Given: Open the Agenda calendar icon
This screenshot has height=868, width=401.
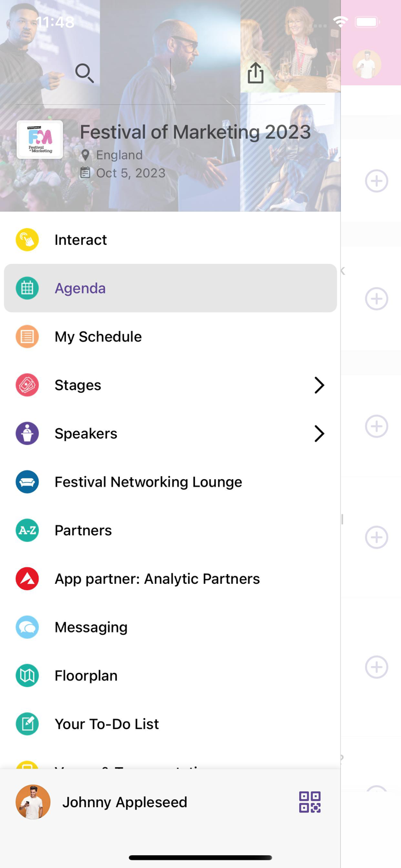Looking at the screenshot, I should point(27,288).
